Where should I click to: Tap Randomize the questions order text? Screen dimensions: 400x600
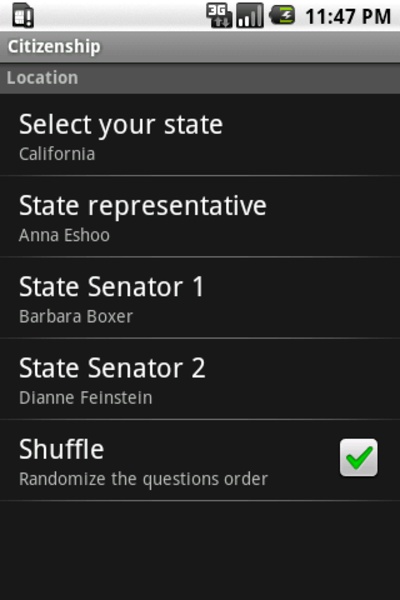144,479
